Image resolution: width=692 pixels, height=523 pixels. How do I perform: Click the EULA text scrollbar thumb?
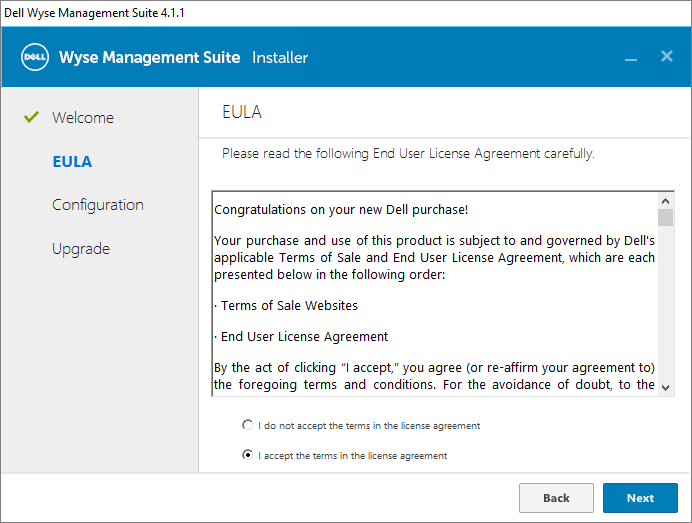click(666, 217)
